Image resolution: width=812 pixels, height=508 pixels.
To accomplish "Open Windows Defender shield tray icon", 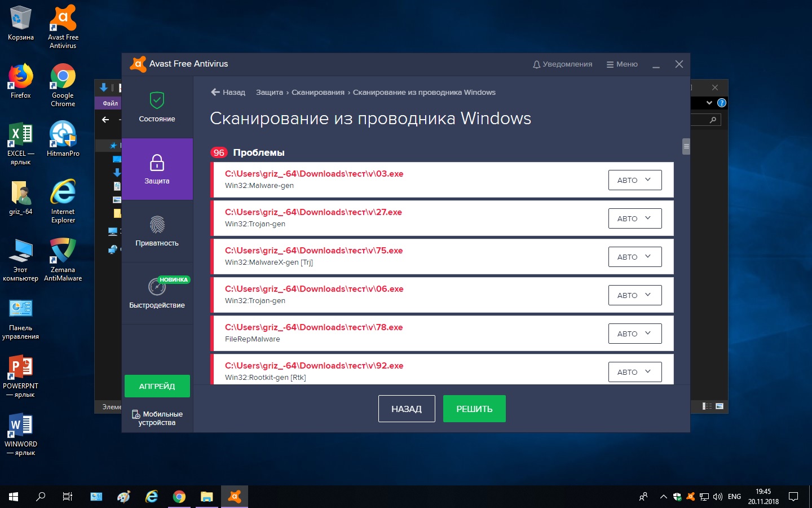I will point(677,497).
